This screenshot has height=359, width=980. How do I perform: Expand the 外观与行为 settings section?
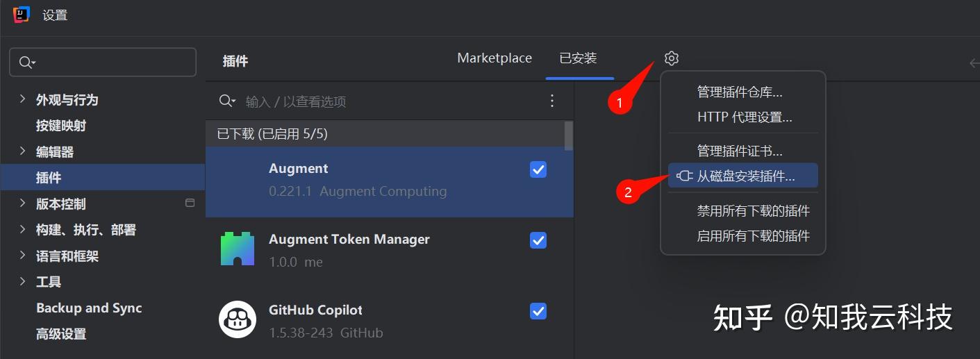[x=23, y=99]
